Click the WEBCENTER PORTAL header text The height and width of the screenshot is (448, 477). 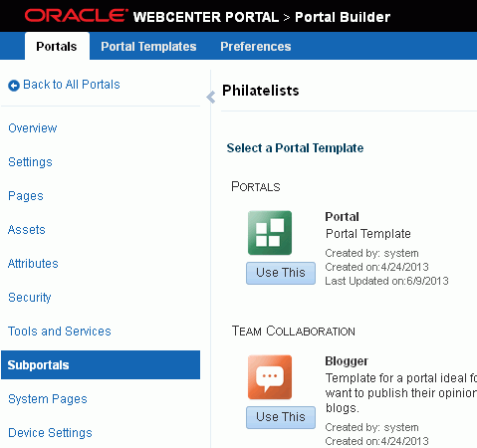click(206, 17)
